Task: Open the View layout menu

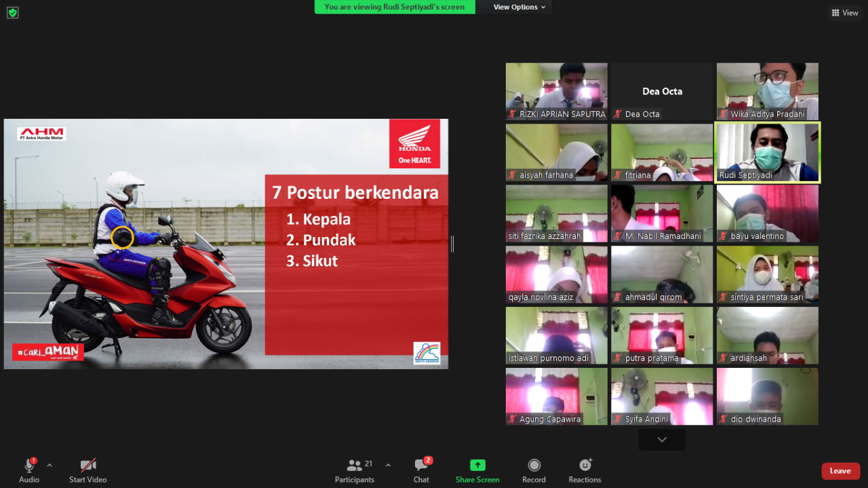Action: click(845, 13)
